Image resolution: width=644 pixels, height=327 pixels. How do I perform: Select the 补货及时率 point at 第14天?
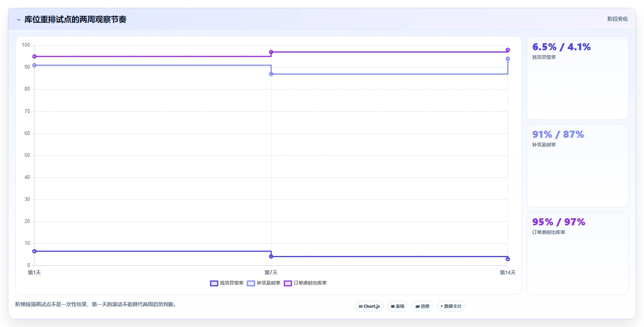coord(508,59)
